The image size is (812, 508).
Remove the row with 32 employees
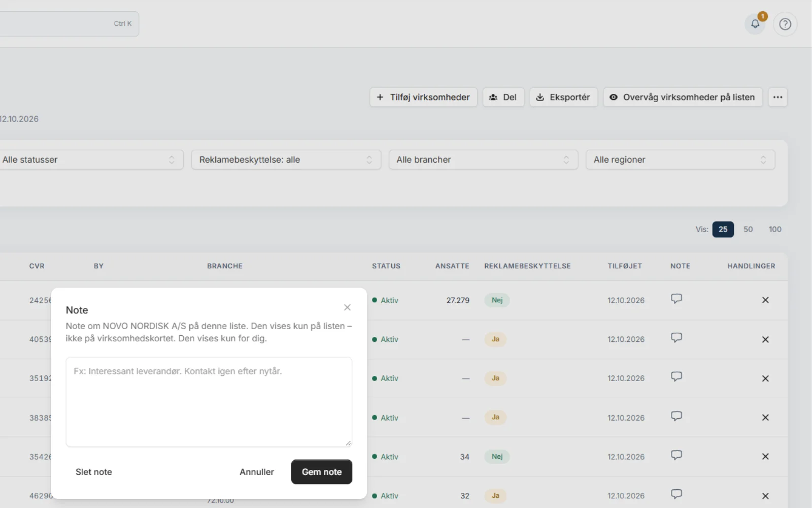(765, 496)
